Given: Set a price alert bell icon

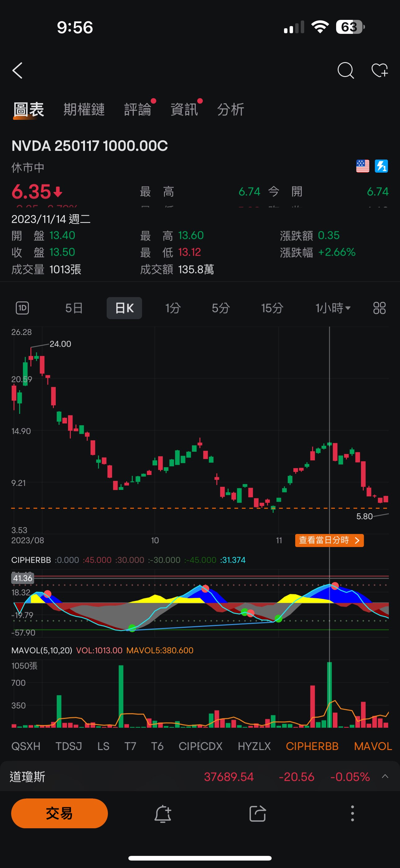Looking at the screenshot, I should point(163,814).
